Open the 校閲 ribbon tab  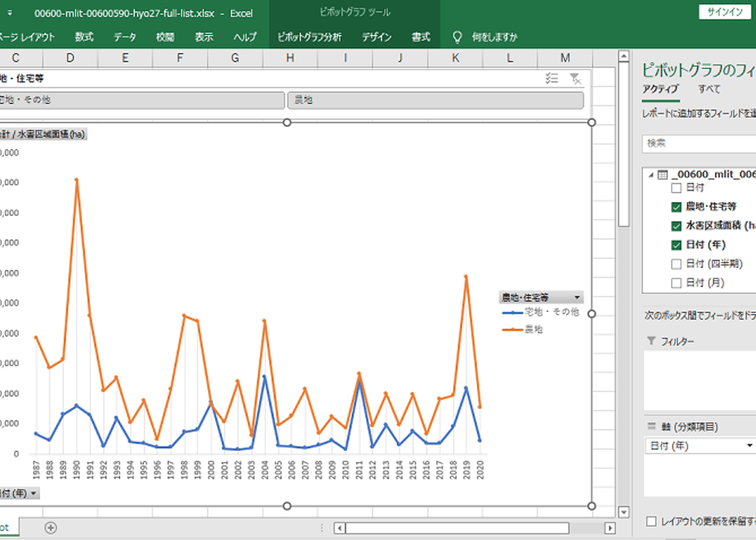(165, 37)
